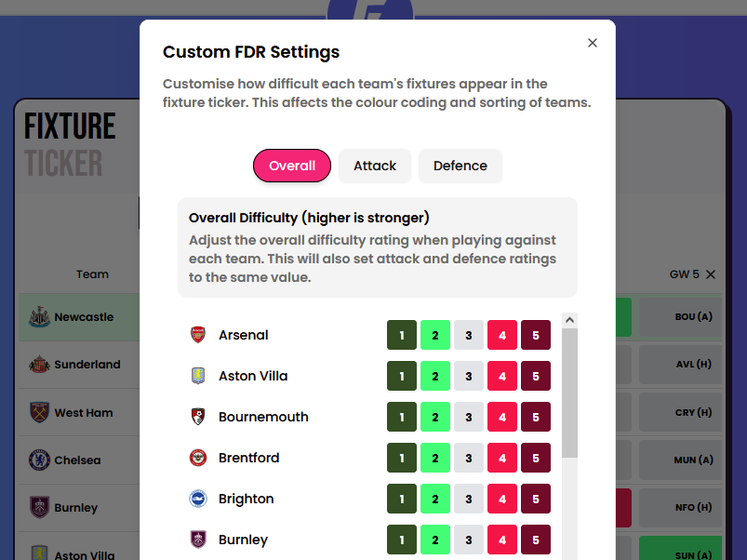Click the Aston Villa crest in dialog
This screenshot has height=560, width=747.
click(x=197, y=376)
